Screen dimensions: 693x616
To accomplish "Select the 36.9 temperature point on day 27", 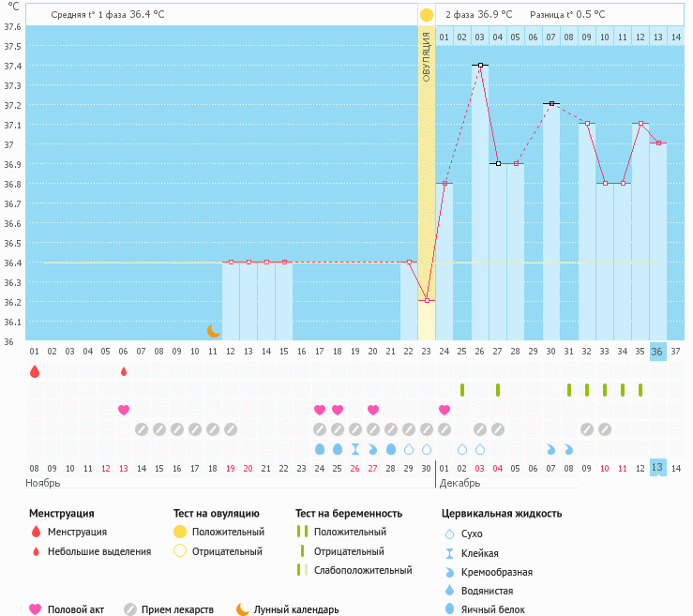I will tap(498, 163).
